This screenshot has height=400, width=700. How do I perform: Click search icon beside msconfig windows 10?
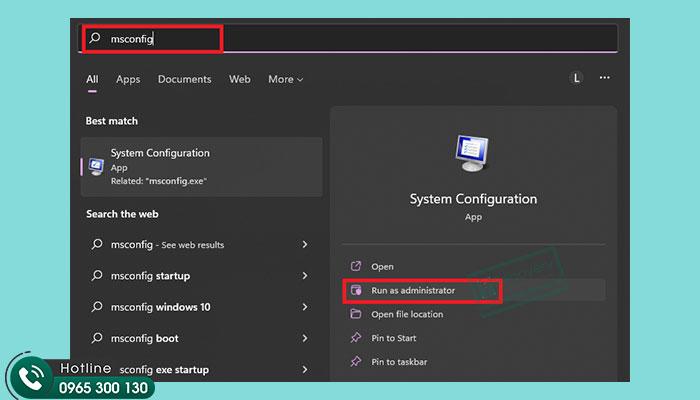97,307
